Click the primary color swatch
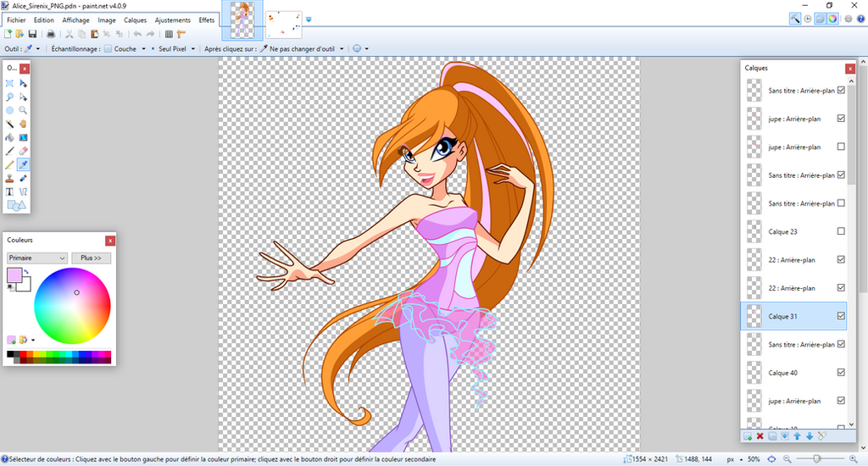The width and height of the screenshot is (868, 466). coord(14,275)
